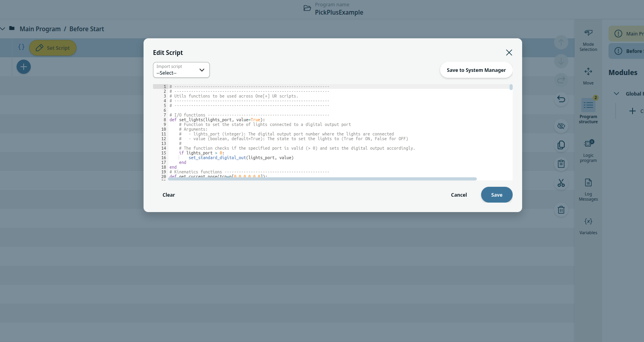Screen dimensions: 644x342
Task: Click the PickPlusExample program name
Action: coord(339,12)
